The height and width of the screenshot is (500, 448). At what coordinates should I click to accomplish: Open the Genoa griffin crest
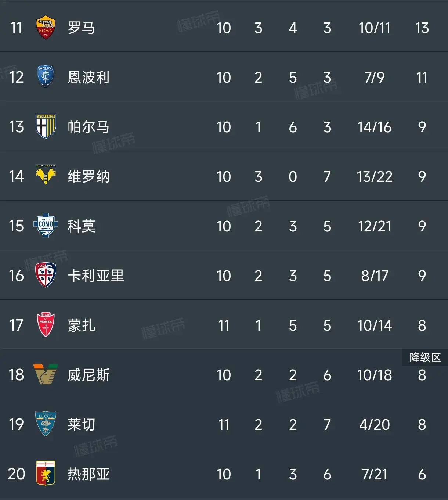point(46,474)
